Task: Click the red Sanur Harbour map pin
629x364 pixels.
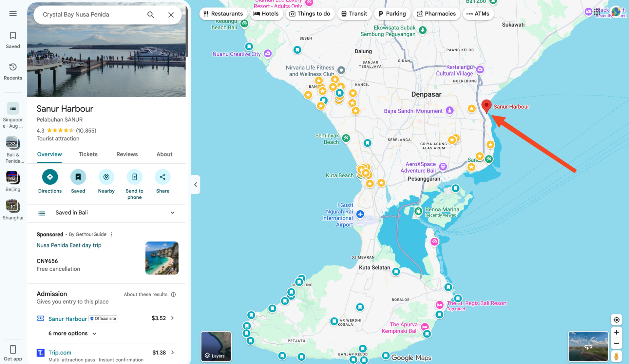Action: pos(486,106)
